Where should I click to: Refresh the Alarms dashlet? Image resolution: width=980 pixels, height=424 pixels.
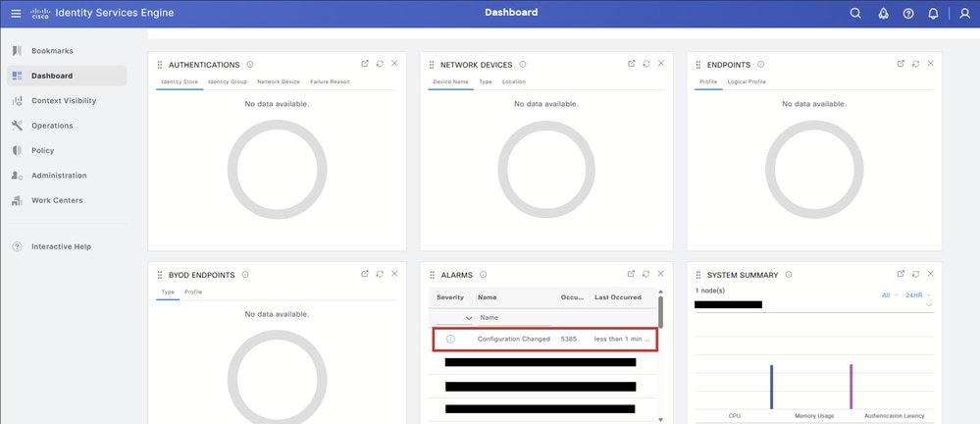click(x=645, y=274)
